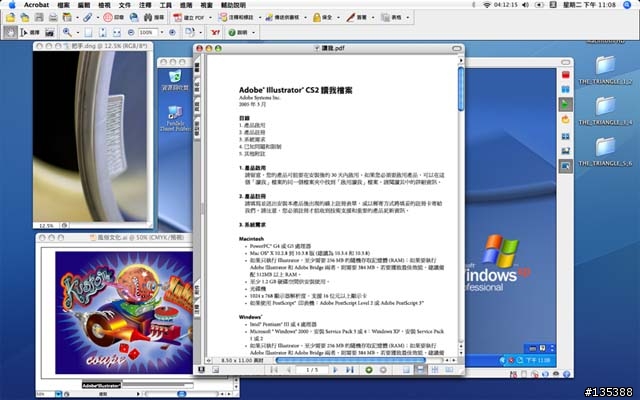This screenshot has height=400, width=640.
Task: Click the Organizer icon in Acrobat toolbar
Action: 67,18
